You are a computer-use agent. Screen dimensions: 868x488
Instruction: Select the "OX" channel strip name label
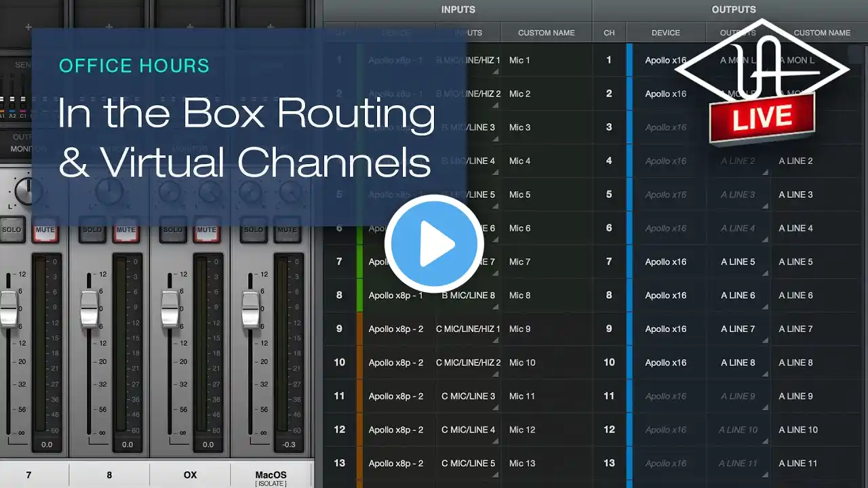(190, 475)
